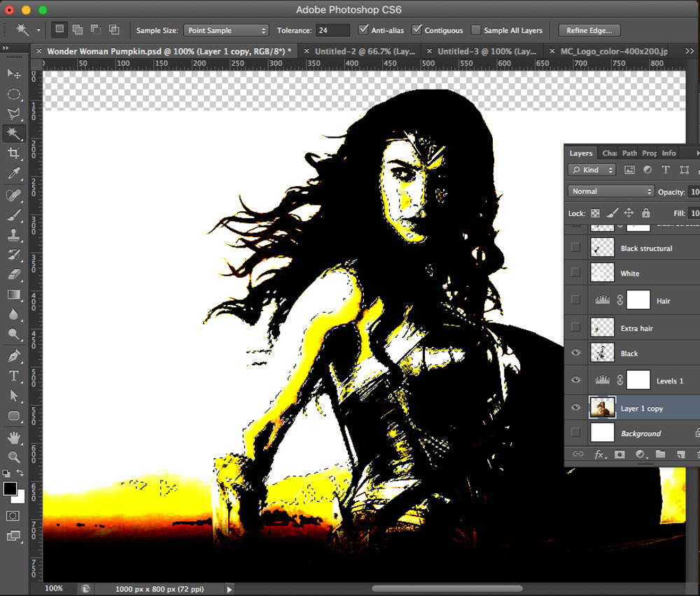The image size is (700, 596).
Task: Open the Sample Size dropdown
Action: pos(226,30)
